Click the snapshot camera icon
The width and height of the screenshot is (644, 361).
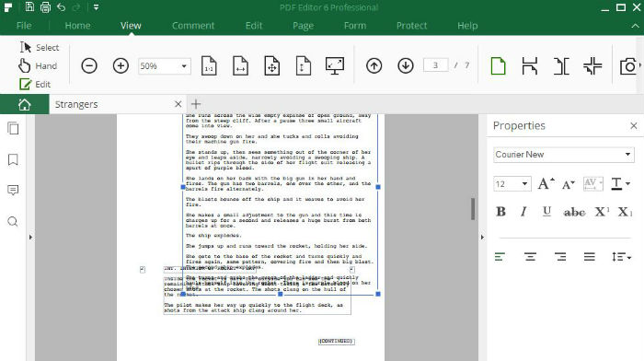pyautogui.click(x=629, y=65)
